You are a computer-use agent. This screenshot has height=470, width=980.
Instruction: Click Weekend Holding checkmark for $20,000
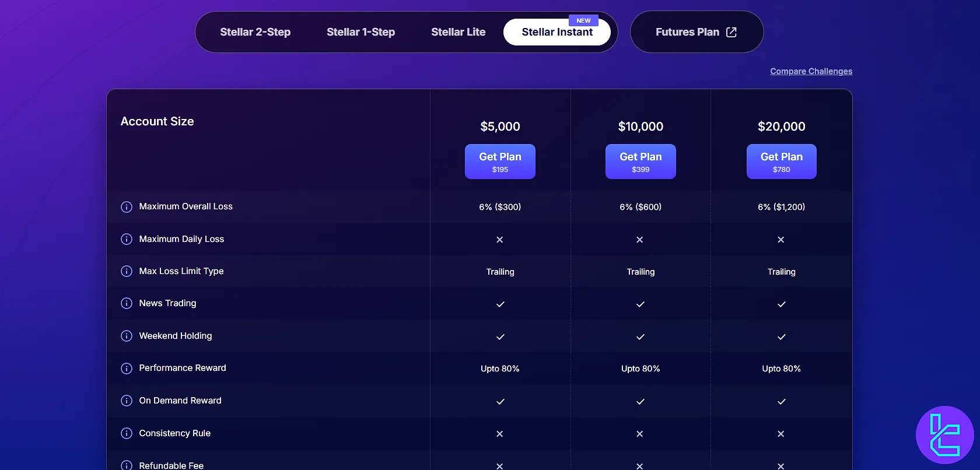tap(782, 337)
